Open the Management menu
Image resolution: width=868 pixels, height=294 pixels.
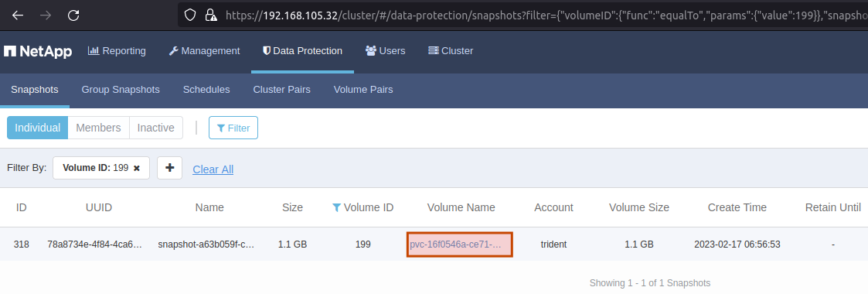pyautogui.click(x=204, y=51)
